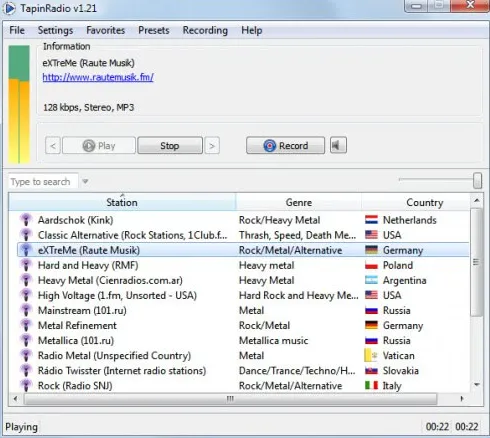This screenshot has height=438, width=490.
Task: Click the Play button
Action: click(x=99, y=146)
